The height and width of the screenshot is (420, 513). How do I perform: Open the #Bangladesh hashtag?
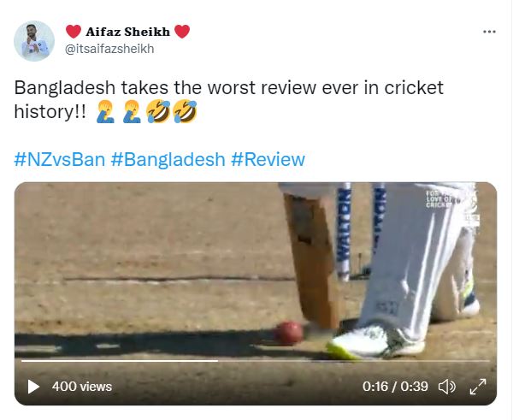pos(168,159)
